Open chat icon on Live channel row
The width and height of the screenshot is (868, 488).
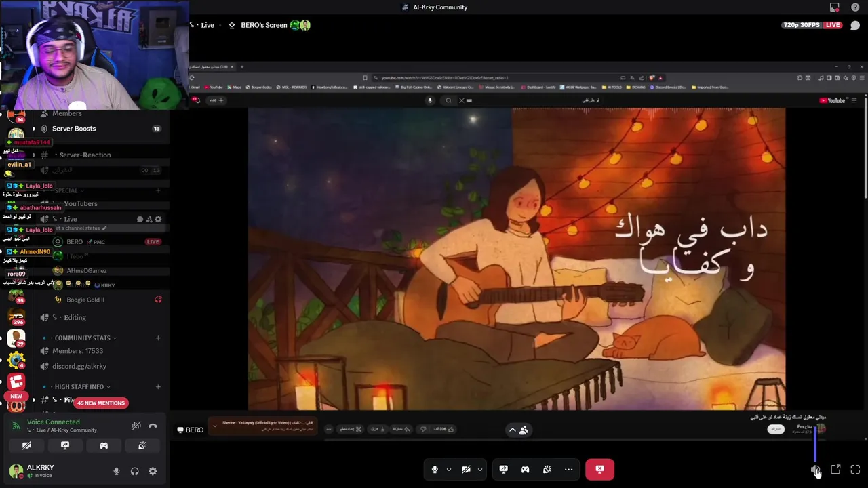pyautogui.click(x=140, y=219)
